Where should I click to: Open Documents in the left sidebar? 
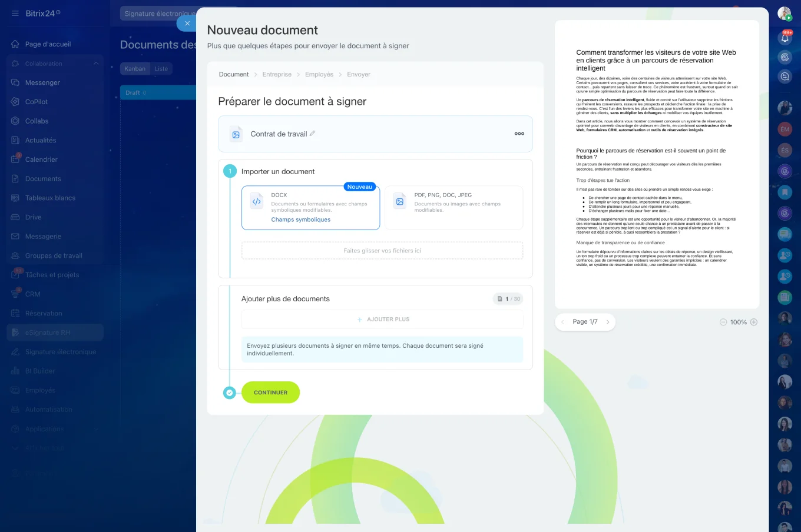(x=43, y=179)
